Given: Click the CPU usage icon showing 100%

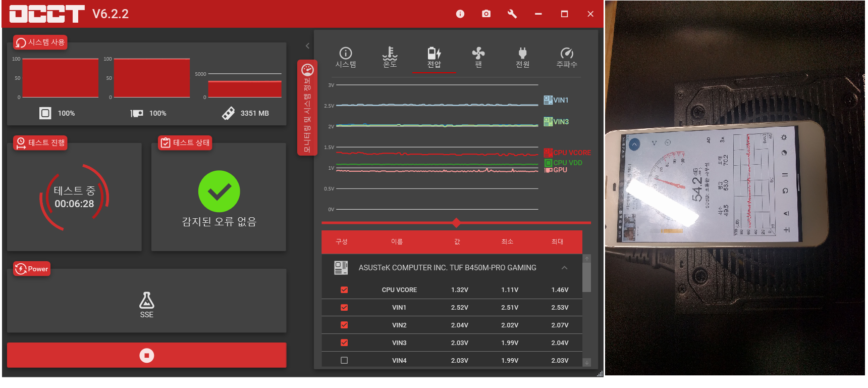Looking at the screenshot, I should coord(45,113).
